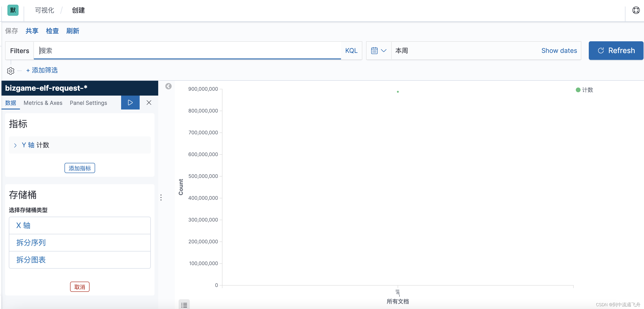Open the KQL query mode dropdown
Viewport: 644px width, 309px height.
pyautogui.click(x=351, y=50)
